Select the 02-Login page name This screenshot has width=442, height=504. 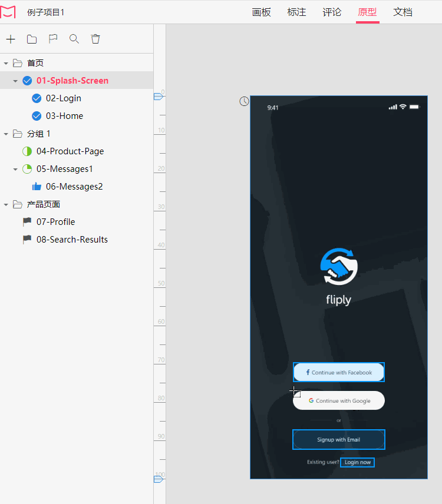pyautogui.click(x=64, y=98)
